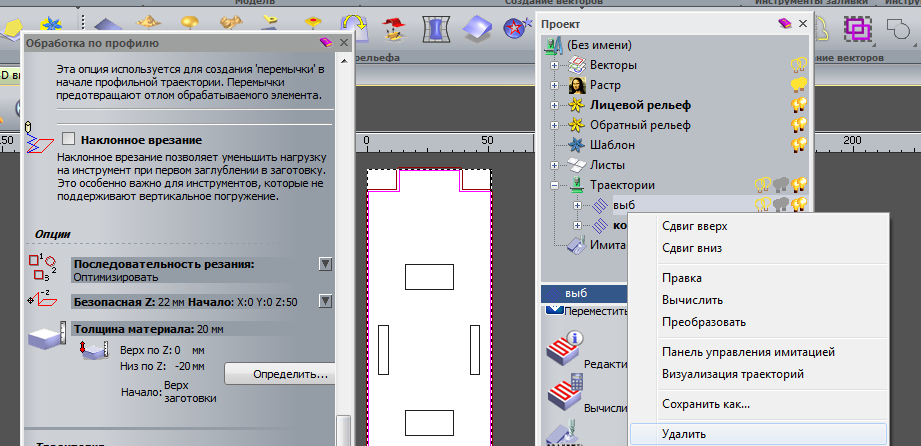Open help book in Обработка по профилю panel
This screenshot has height=446, width=921.
pyautogui.click(x=326, y=42)
